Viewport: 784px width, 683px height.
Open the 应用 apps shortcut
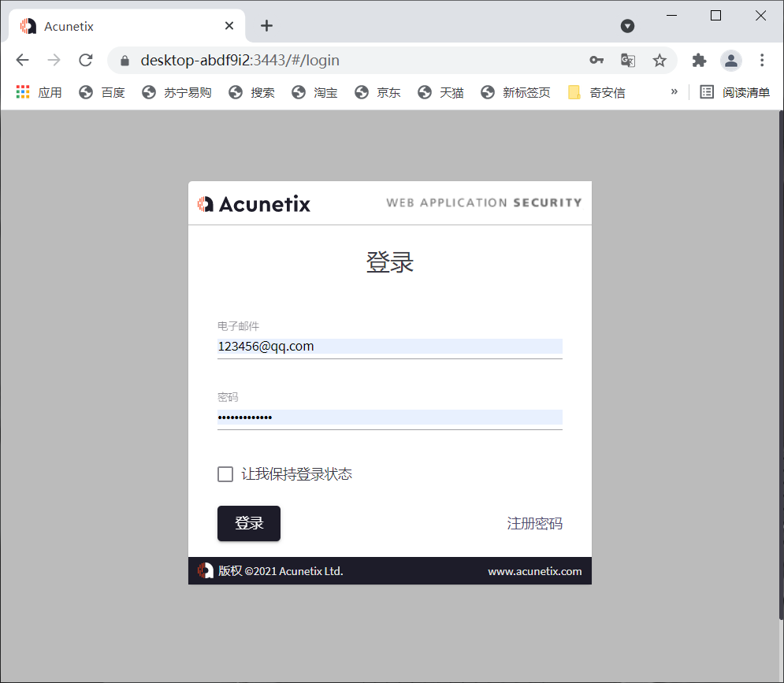[x=39, y=92]
